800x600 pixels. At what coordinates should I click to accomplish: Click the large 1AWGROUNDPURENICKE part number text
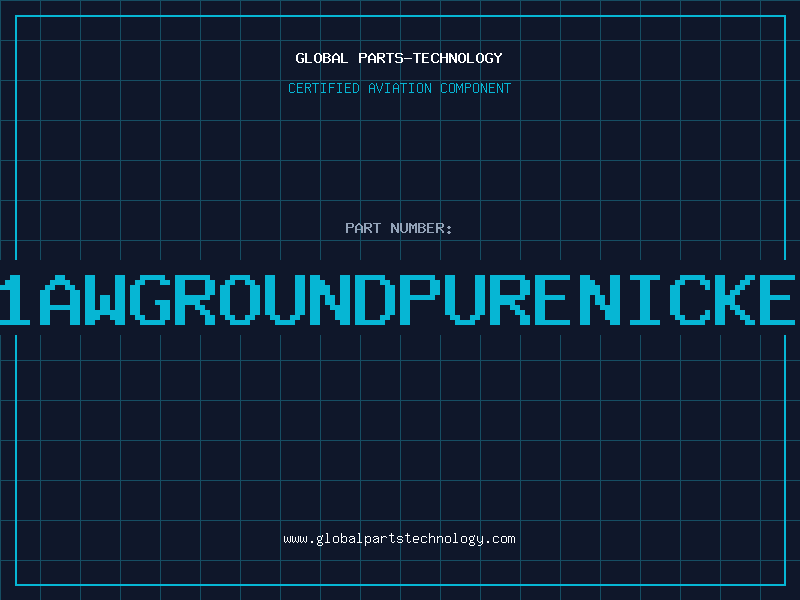(x=398, y=300)
